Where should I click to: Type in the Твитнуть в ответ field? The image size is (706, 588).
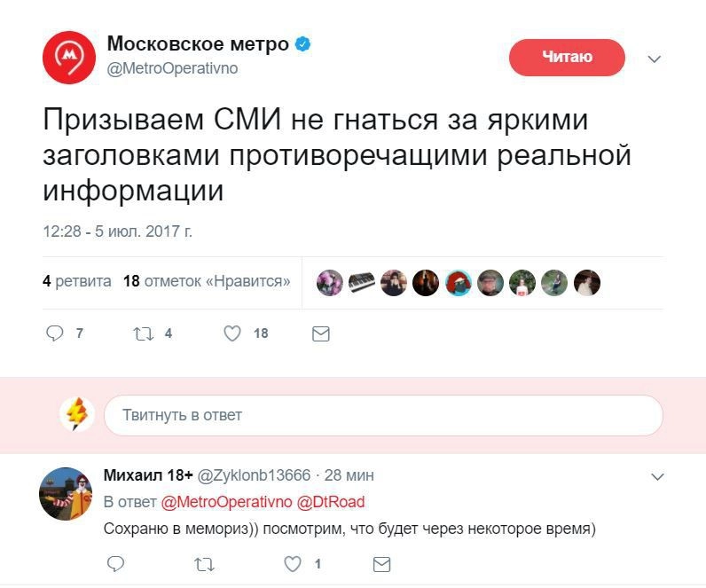tap(383, 415)
